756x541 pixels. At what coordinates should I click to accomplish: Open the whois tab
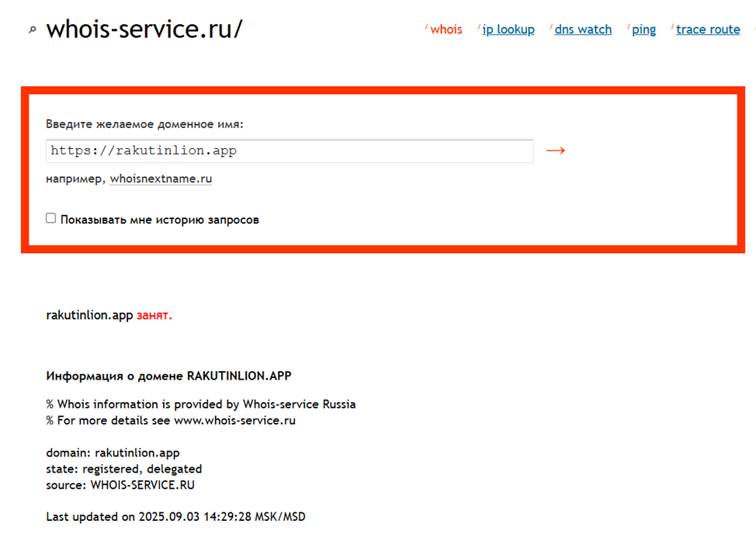(446, 29)
